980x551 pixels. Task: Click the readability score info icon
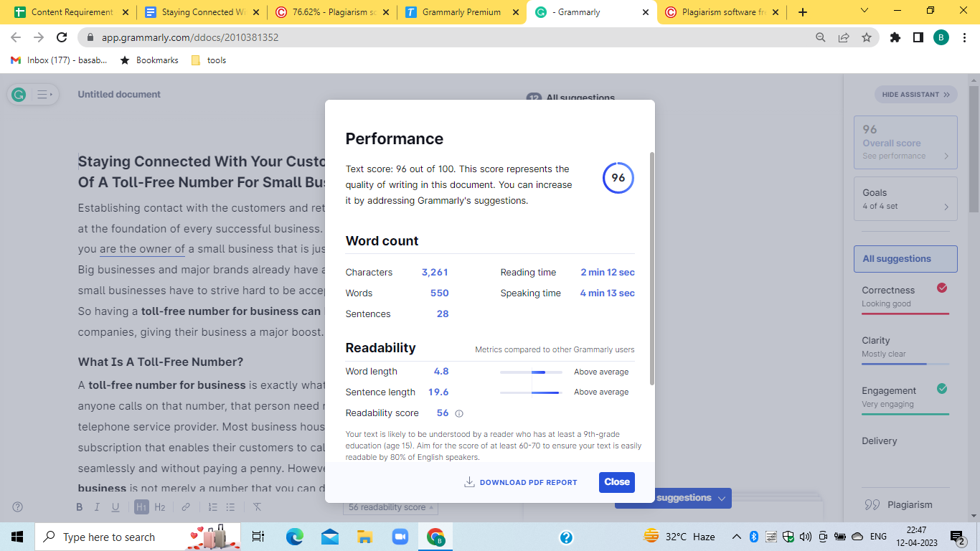tap(459, 413)
